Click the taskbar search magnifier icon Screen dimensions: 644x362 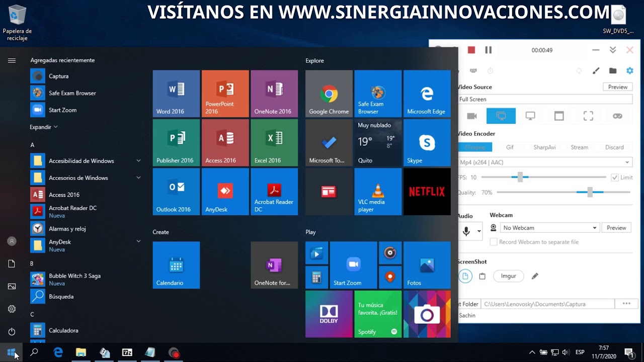coord(34,352)
